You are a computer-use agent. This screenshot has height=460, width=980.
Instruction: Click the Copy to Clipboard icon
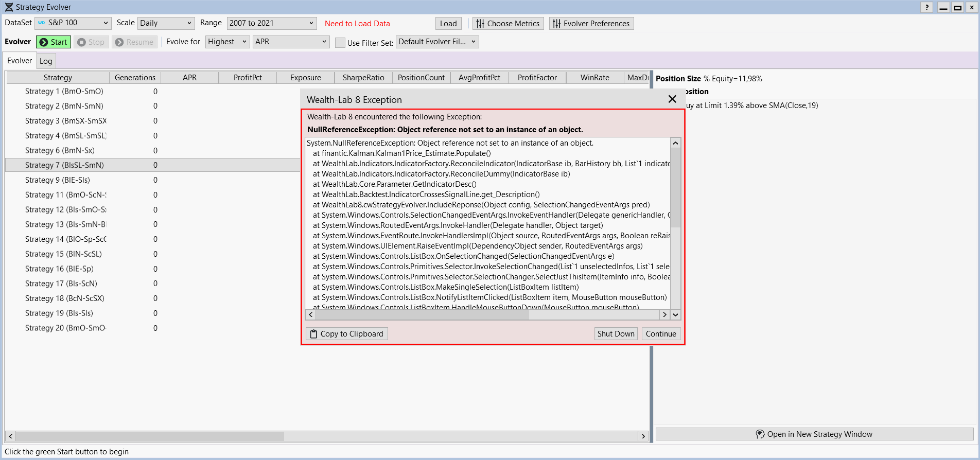click(x=313, y=334)
